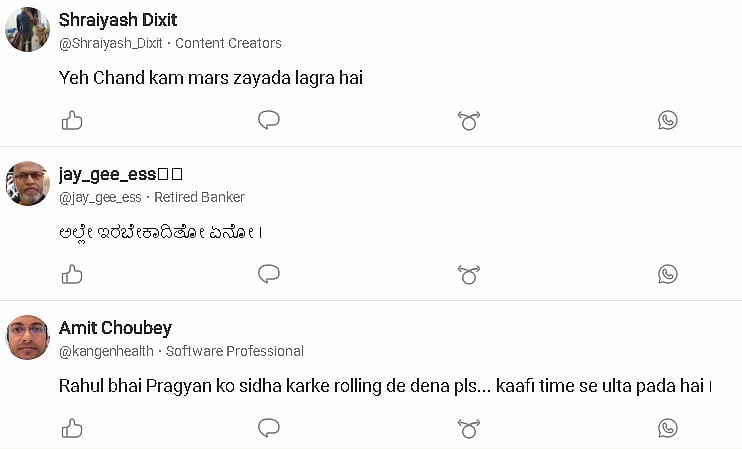Repost Amit Choubey's comment

pyautogui.click(x=468, y=428)
